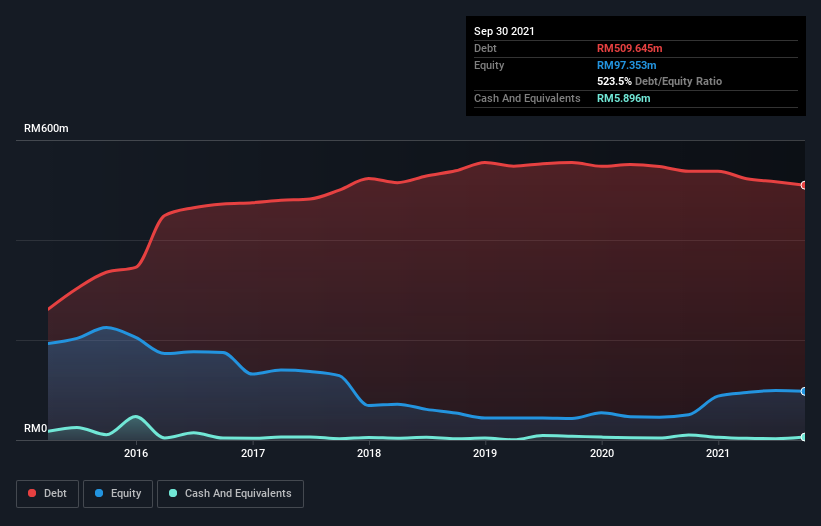Select the 2019 x-axis label
The image size is (821, 526).
(x=485, y=453)
